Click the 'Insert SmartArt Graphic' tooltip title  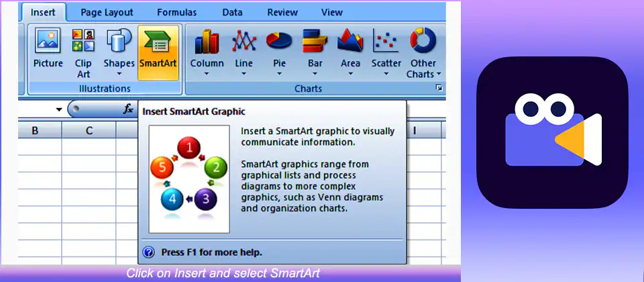193,111
